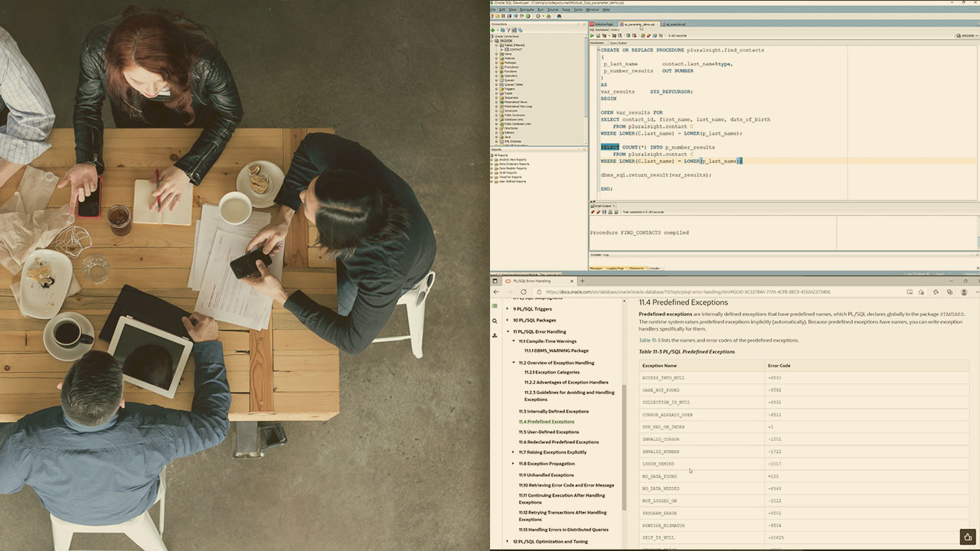Run the statement in SQL Developer worksheet
Viewport: 980px width, 551px height.
point(592,35)
